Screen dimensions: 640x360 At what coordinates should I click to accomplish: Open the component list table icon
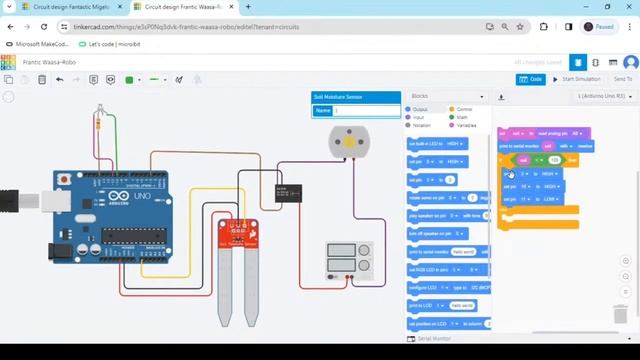pyautogui.click(x=613, y=62)
